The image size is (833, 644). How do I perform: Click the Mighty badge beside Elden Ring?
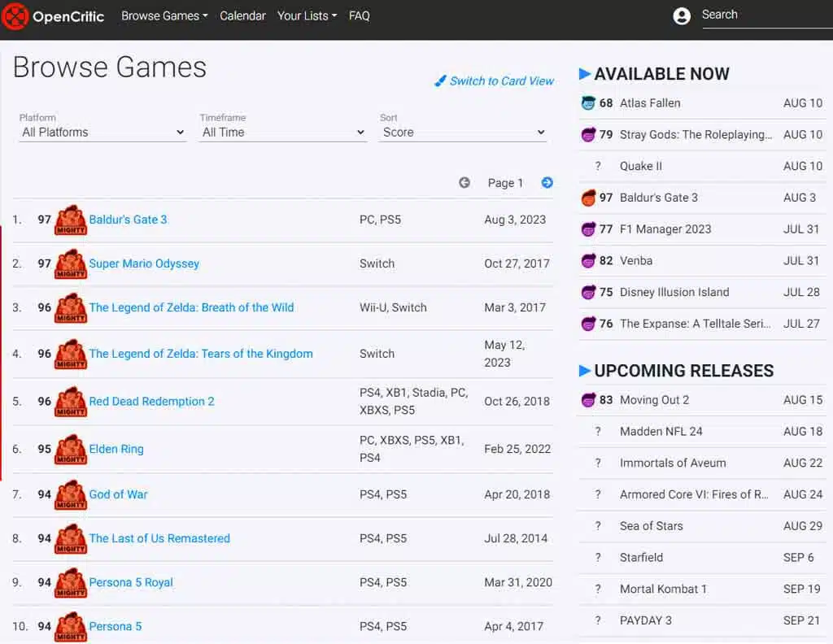[71, 450]
